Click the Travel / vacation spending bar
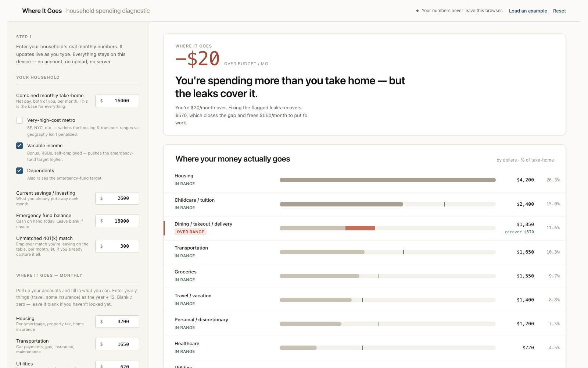 point(388,300)
